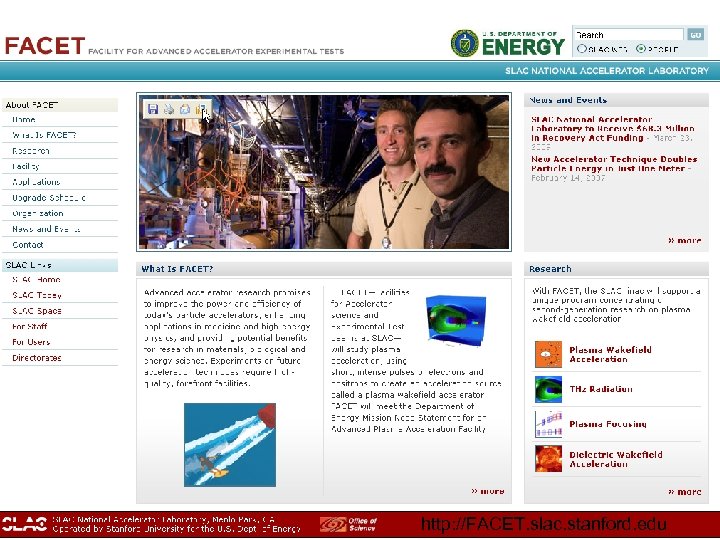Click the Department of Energy seal logo
The image size is (720, 540).
pos(464,44)
